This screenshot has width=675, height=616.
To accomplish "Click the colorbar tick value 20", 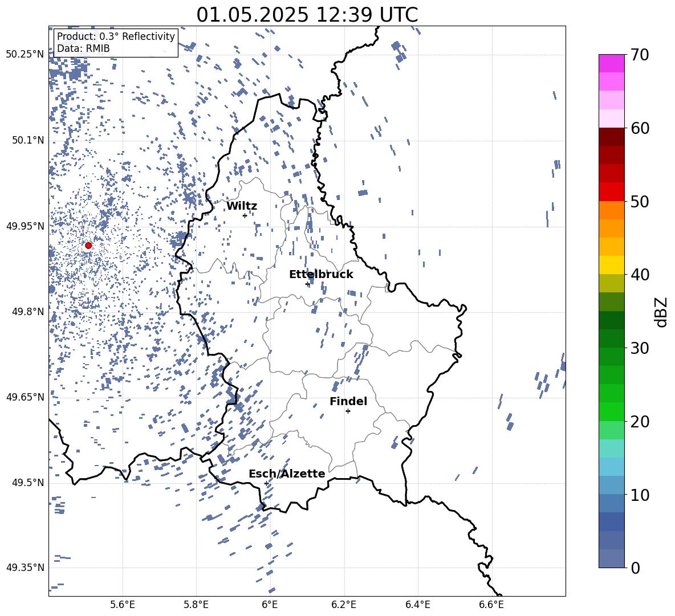I will coord(639,421).
